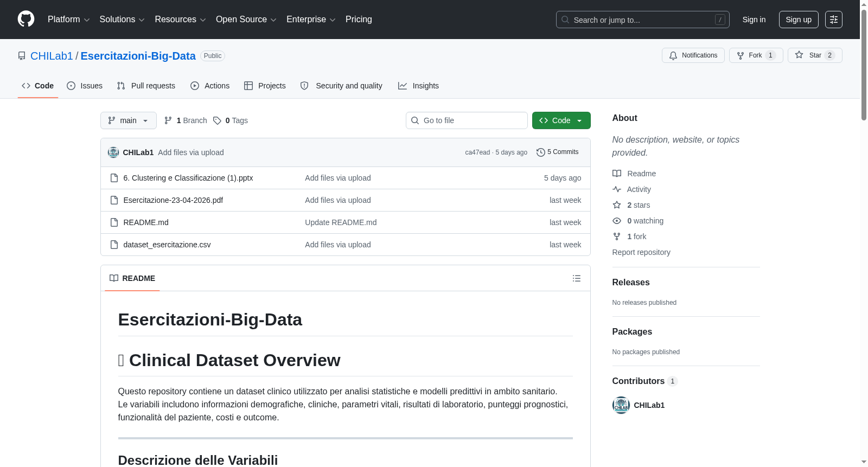Click the book icon on README tab

click(114, 278)
